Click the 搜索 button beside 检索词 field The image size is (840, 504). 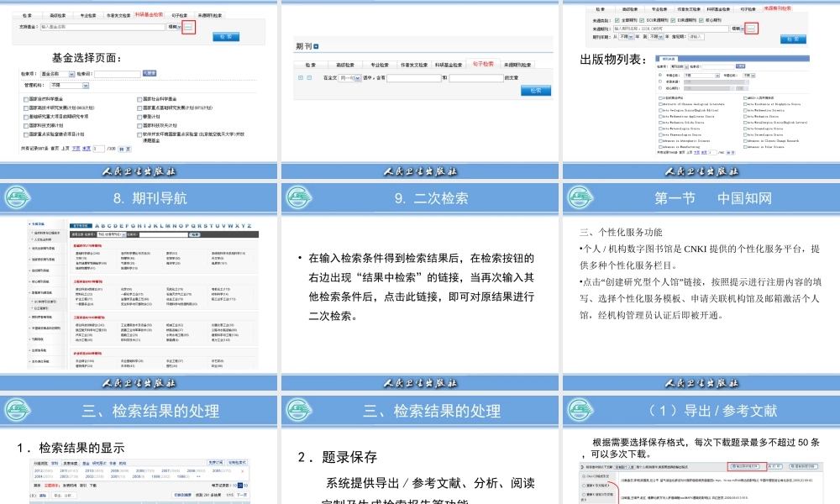click(x=150, y=73)
